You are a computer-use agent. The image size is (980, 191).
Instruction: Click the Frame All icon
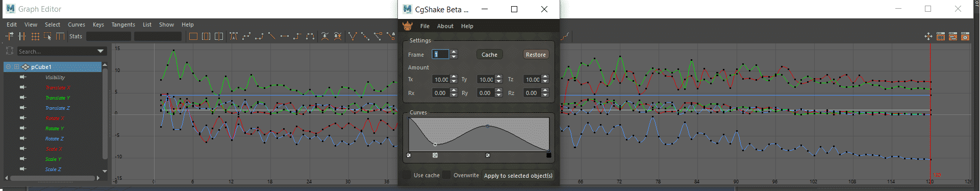[193, 36]
